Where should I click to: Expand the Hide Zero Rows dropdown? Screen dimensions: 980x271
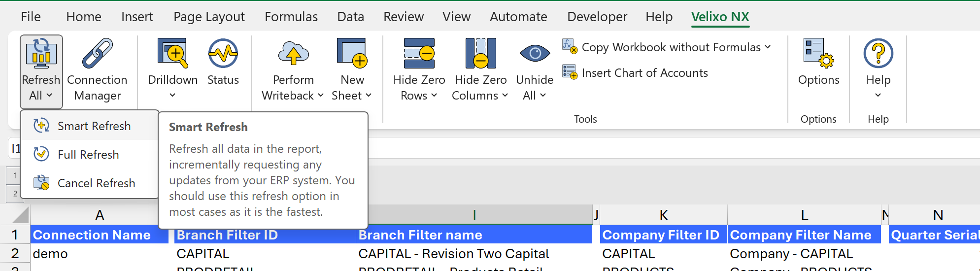(x=434, y=95)
